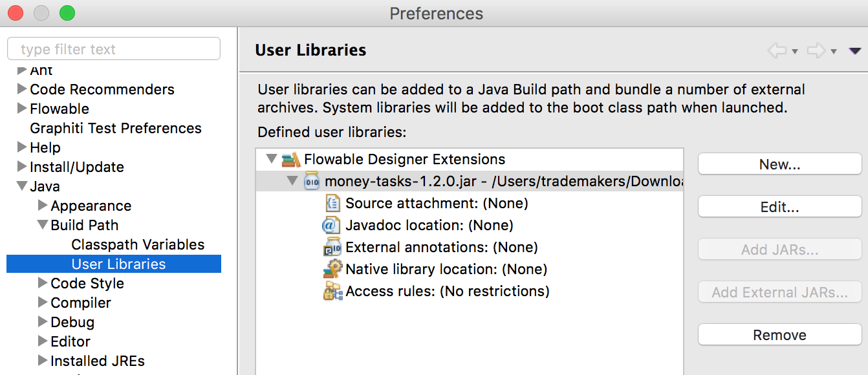This screenshot has width=868, height=375.
Task: Click the Source attachment icon
Action: coord(332,204)
